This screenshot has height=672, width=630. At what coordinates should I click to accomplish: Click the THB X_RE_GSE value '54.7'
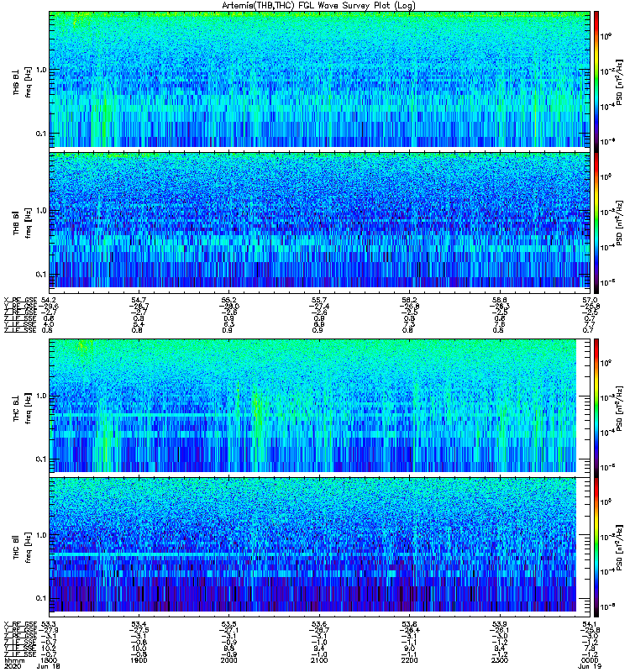(139, 300)
